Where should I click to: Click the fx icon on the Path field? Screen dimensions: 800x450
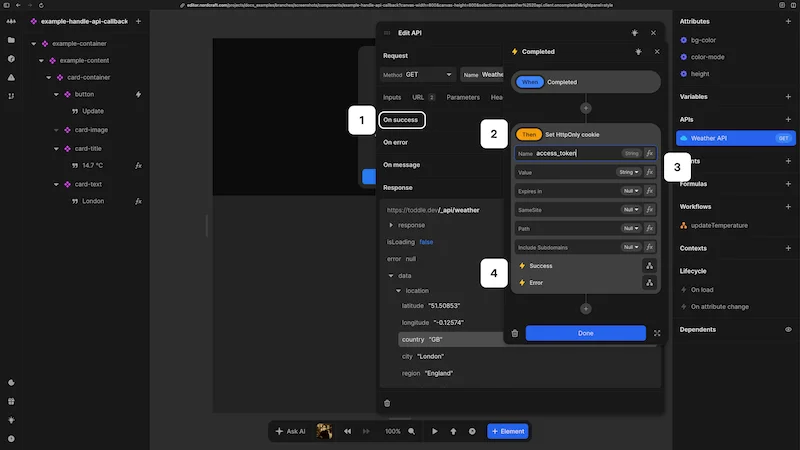[649, 229]
